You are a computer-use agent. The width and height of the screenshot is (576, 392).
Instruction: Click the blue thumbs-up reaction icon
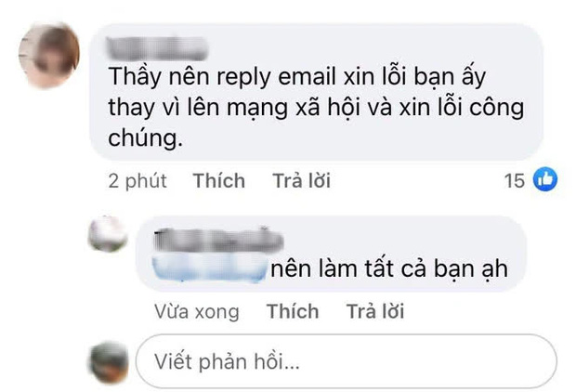coord(545,179)
